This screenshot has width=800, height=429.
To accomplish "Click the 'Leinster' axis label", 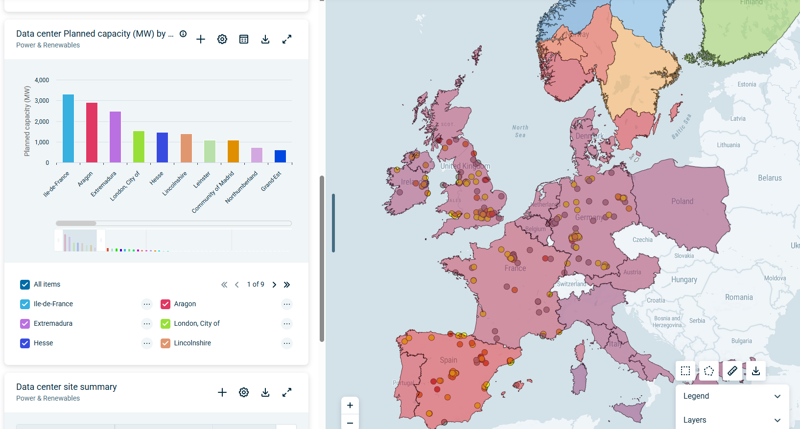I will pyautogui.click(x=202, y=180).
